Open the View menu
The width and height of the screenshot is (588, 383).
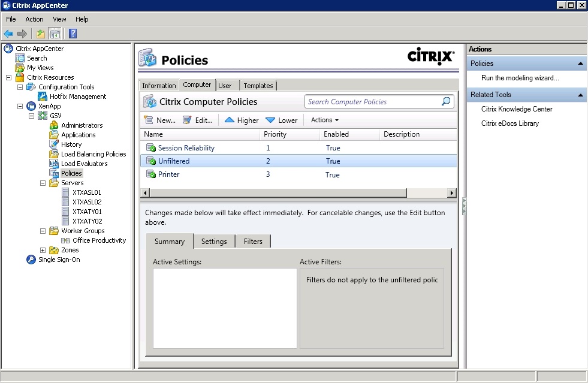(59, 19)
